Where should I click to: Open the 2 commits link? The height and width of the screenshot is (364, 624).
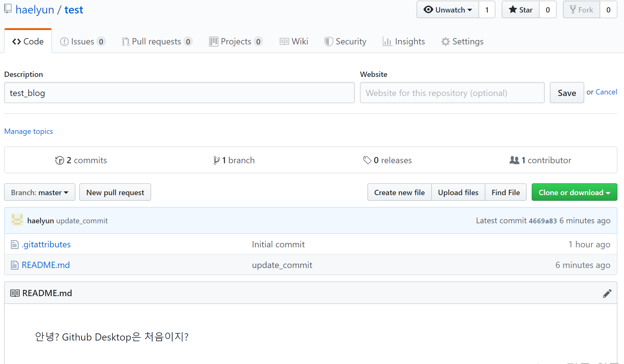(81, 160)
